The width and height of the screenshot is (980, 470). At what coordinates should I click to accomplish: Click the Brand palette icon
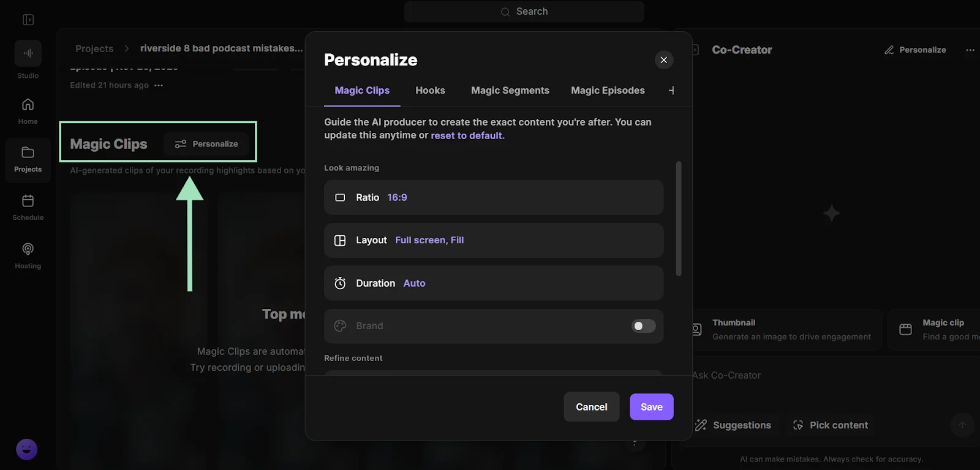[340, 326]
